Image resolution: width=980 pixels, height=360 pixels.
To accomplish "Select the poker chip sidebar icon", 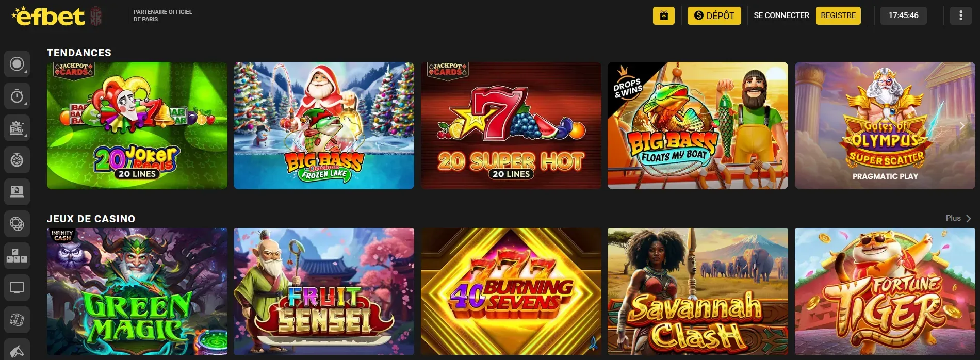I will [x=17, y=224].
